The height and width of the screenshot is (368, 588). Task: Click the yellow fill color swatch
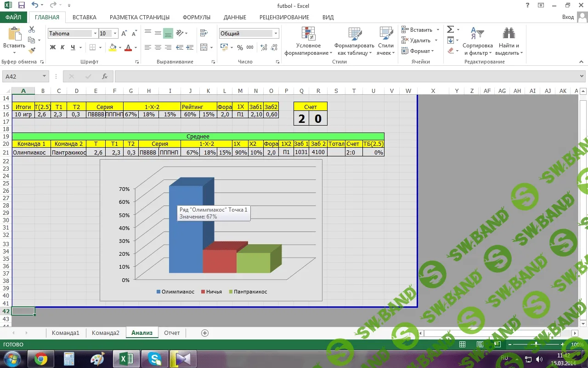[x=113, y=47]
